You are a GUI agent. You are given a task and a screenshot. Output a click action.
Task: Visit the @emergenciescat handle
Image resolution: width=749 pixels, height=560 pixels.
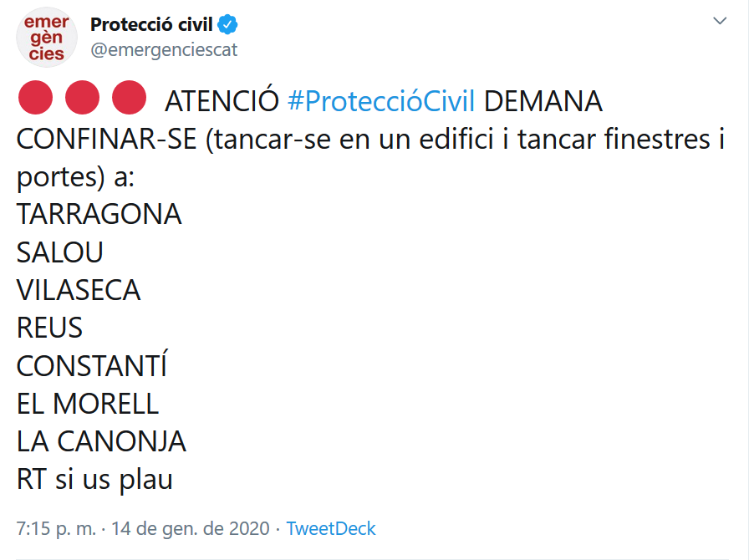[164, 49]
